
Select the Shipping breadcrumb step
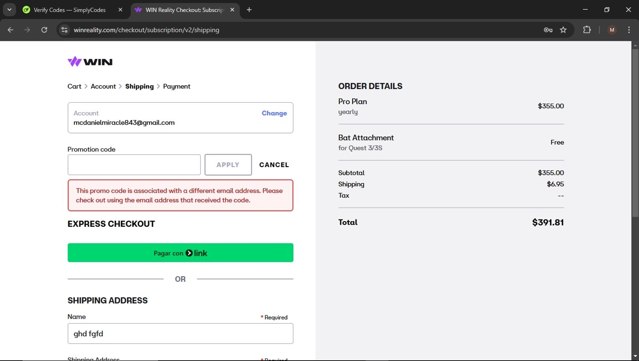click(x=139, y=86)
